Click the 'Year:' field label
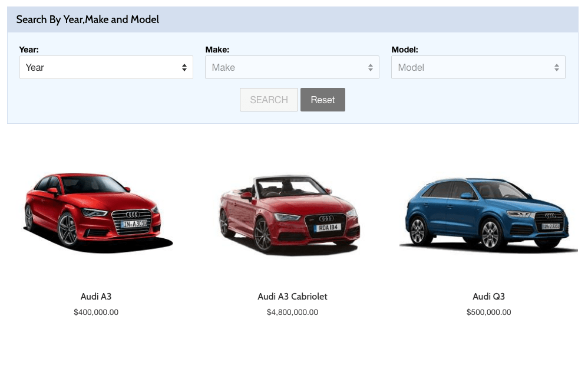588x368 pixels. click(29, 50)
